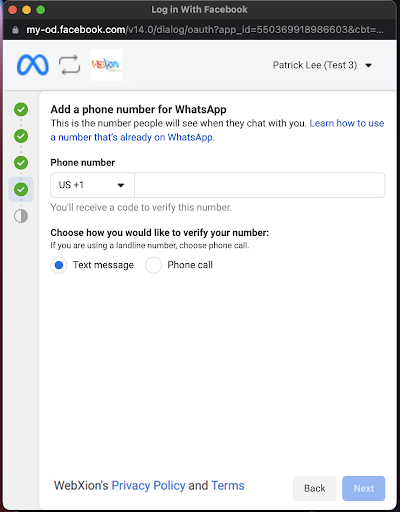Click the my-od.facebook.com URL address bar
The width and height of the screenshot is (400, 512).
[x=205, y=30]
